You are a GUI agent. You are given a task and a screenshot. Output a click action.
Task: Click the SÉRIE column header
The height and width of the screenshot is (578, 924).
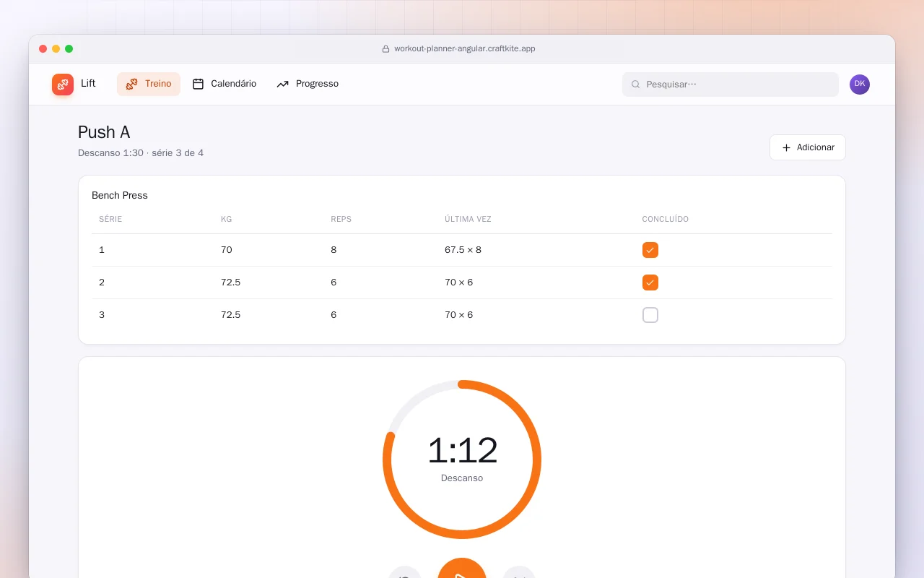pyautogui.click(x=110, y=219)
